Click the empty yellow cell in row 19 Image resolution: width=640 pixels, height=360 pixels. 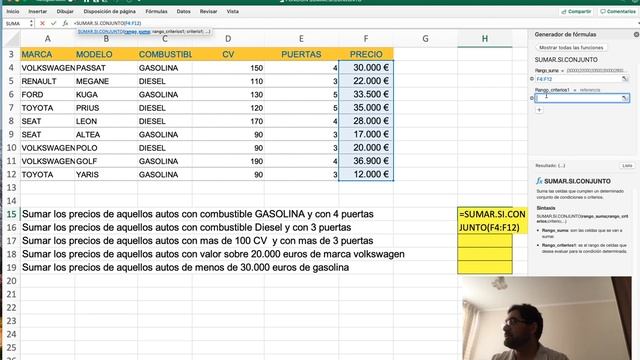[x=484, y=267]
